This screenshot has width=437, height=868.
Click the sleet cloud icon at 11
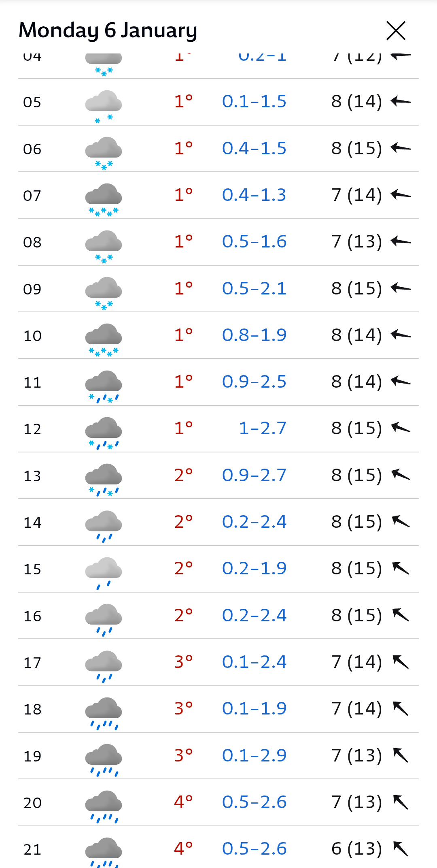(x=104, y=386)
